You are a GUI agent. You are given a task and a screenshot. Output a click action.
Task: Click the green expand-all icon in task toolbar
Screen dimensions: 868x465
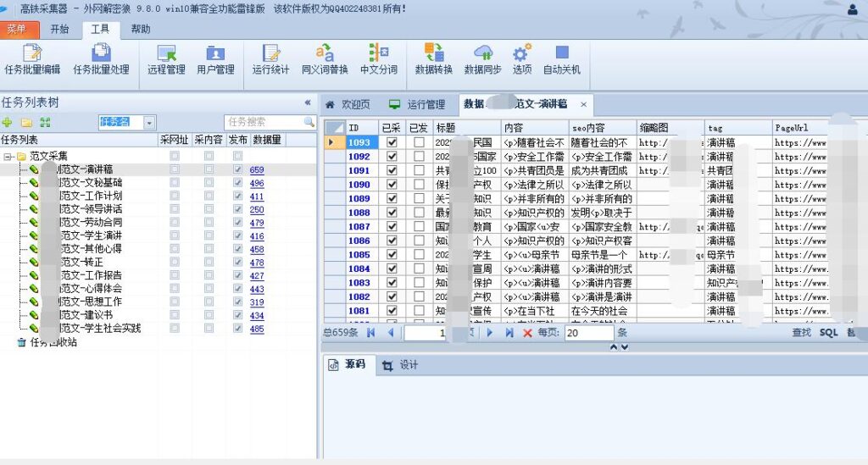tap(45, 122)
